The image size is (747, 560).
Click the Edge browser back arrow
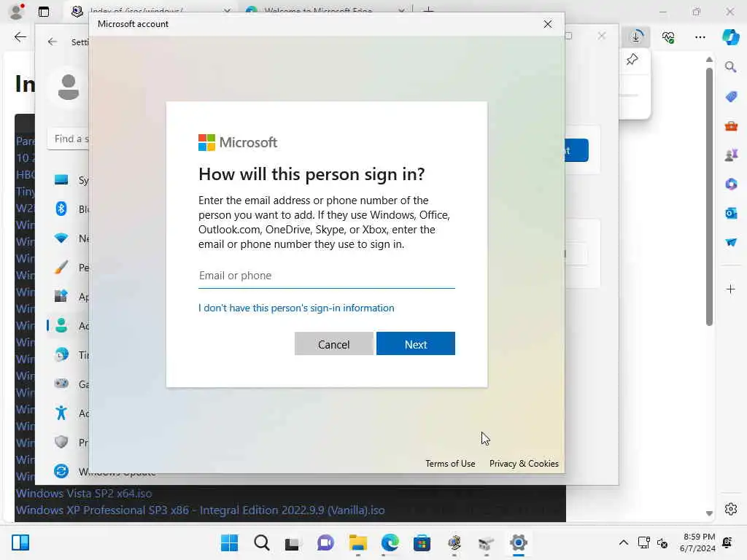coord(20,37)
